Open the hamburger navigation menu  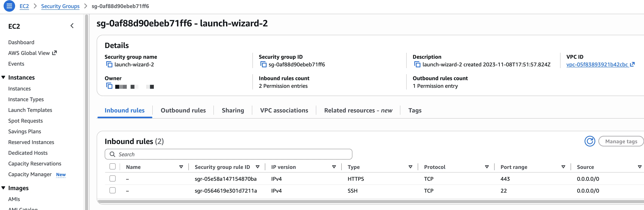[9, 6]
